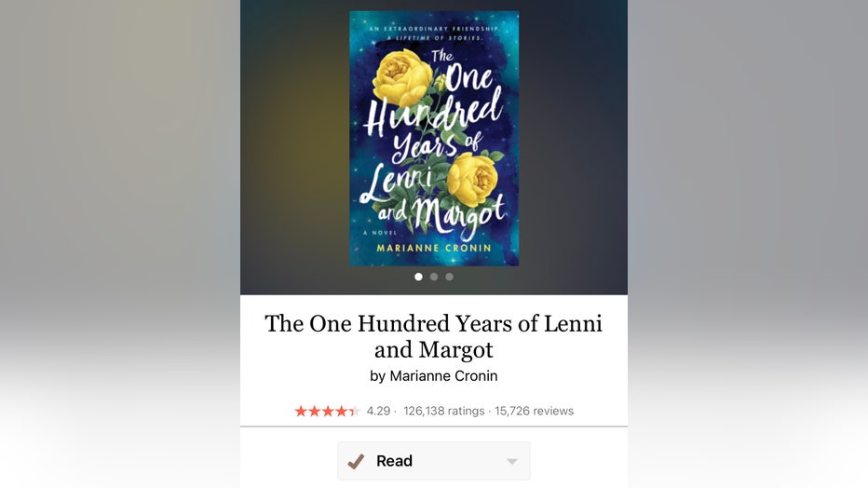Click the fourth red rating star
Viewport: 868px width, 488px height.
click(x=341, y=411)
